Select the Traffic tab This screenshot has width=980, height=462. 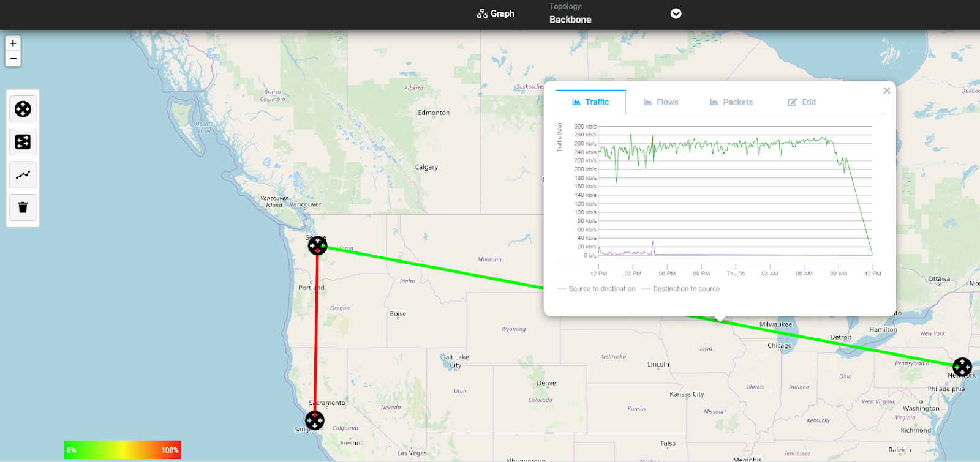point(590,102)
